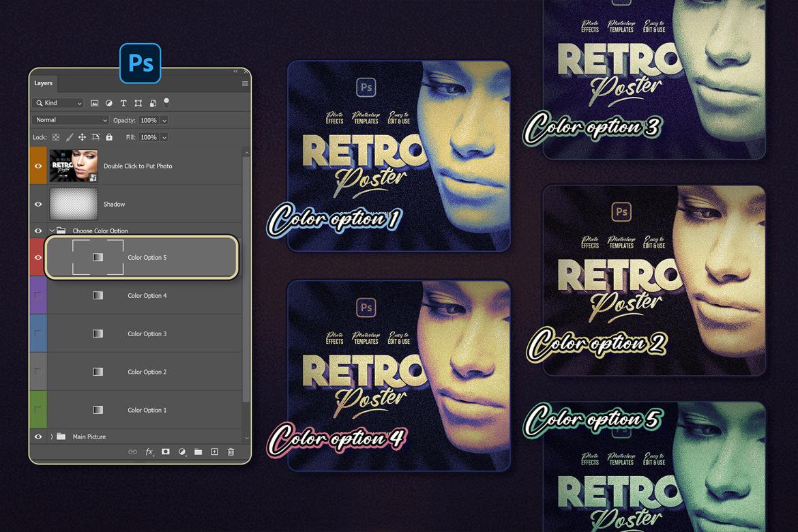Open the Normal blend mode dropdown
The image size is (798, 532).
point(70,120)
